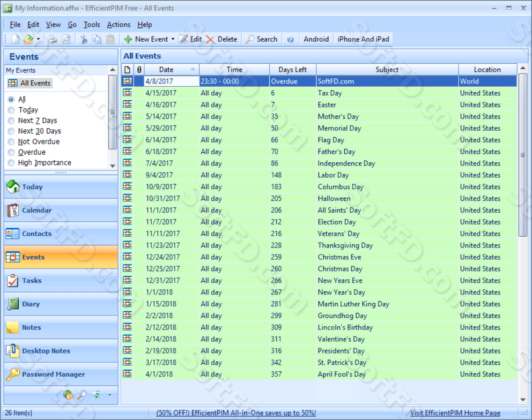Choose the Overdue filter option

click(x=11, y=152)
